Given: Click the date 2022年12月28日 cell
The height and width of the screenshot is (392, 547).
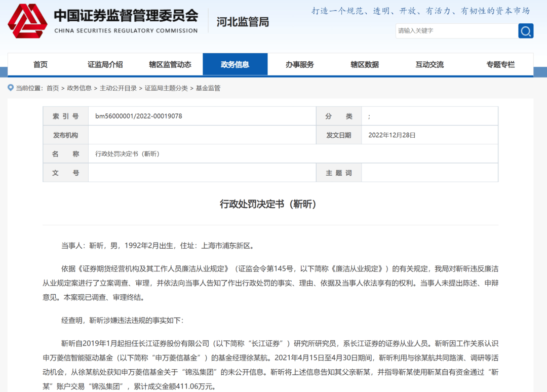Looking at the screenshot, I should point(392,135).
